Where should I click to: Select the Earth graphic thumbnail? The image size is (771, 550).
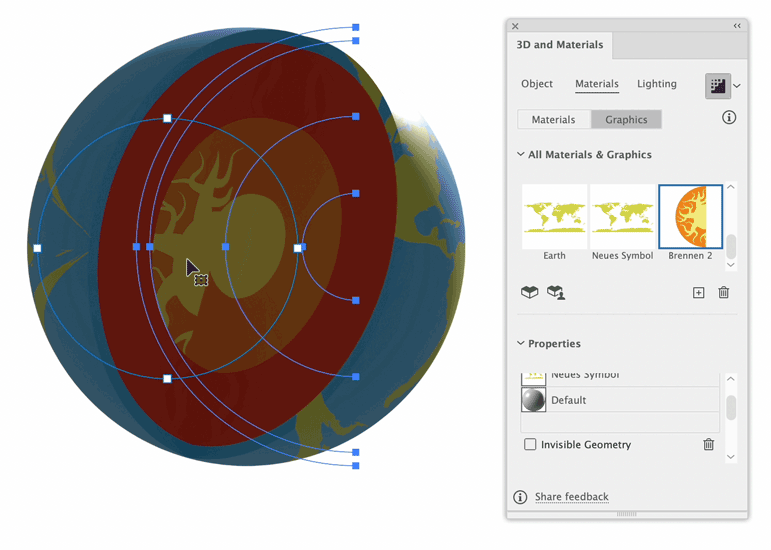pos(554,217)
